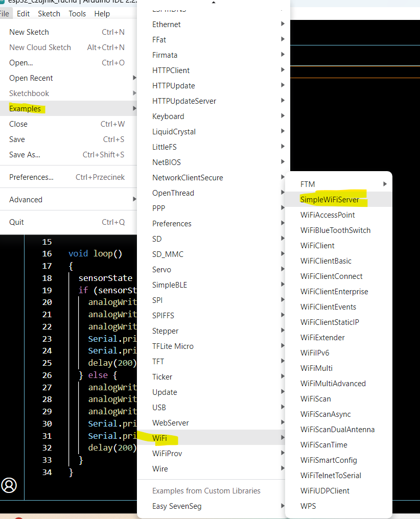Expand the HTTPClient examples submenu
Viewport: 420px width, 519px height.
coord(214,70)
